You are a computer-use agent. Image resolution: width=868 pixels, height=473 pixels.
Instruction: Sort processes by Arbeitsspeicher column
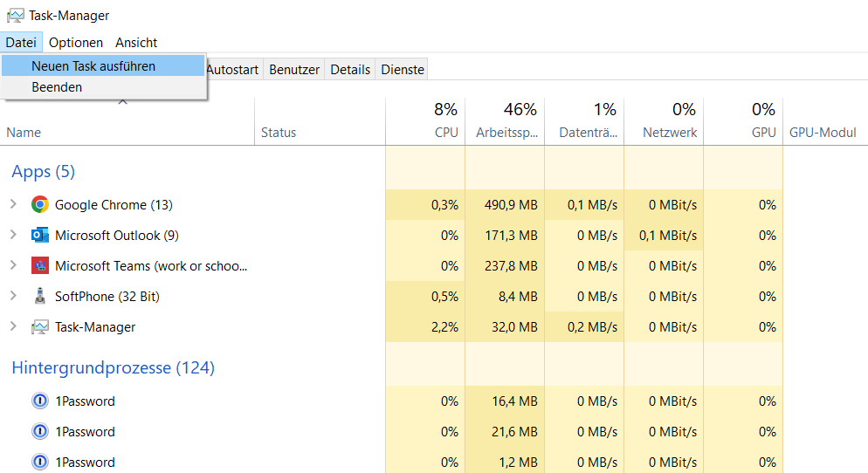point(505,121)
